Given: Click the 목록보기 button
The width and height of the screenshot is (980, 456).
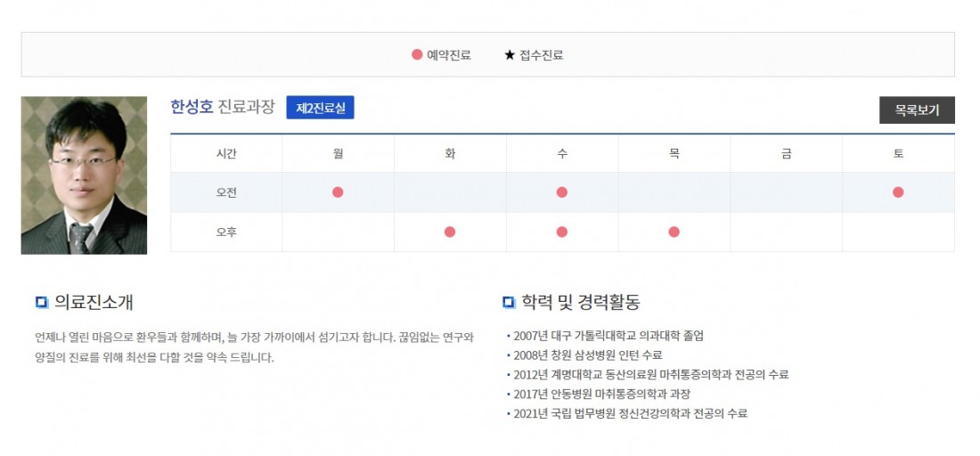Looking at the screenshot, I should [917, 110].
